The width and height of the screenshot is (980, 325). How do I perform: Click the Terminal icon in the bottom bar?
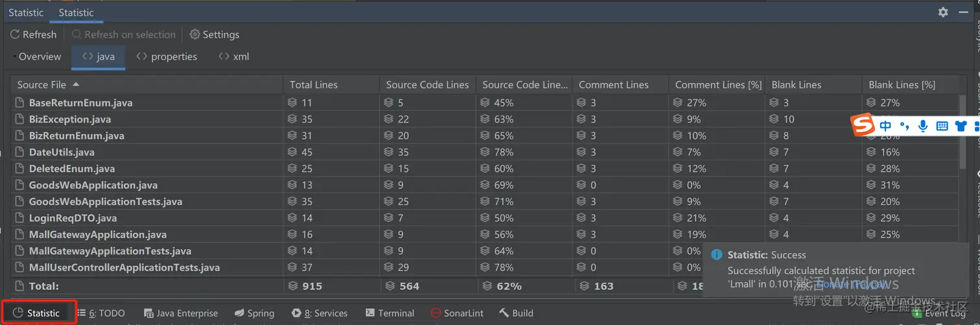click(370, 313)
